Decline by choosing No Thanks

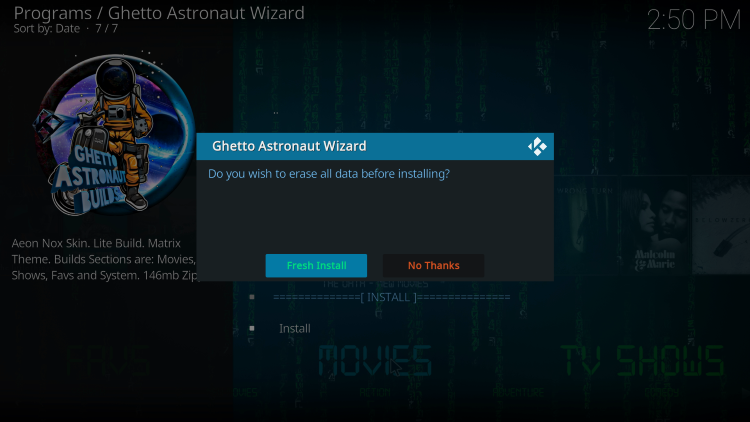[x=433, y=266]
